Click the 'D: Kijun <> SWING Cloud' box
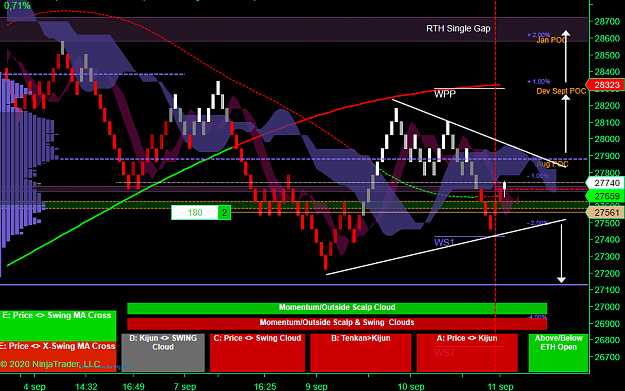This screenshot has height=391, width=625. [163, 353]
